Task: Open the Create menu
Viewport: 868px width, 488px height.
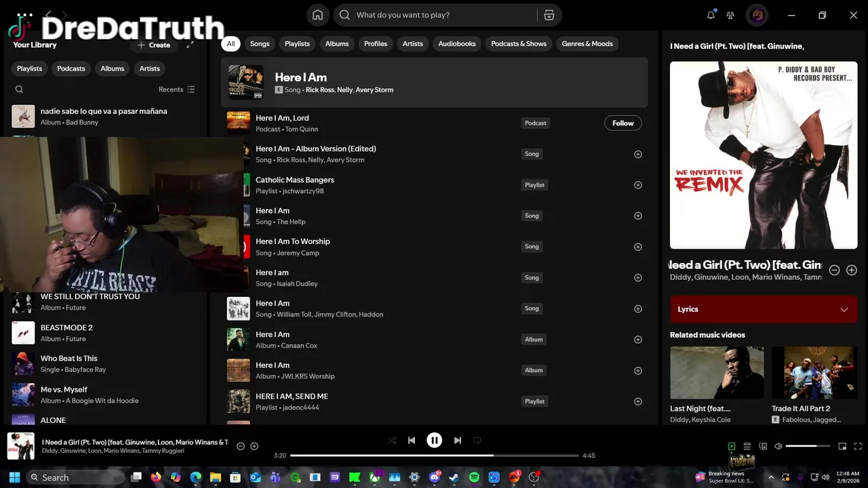Action: [154, 45]
